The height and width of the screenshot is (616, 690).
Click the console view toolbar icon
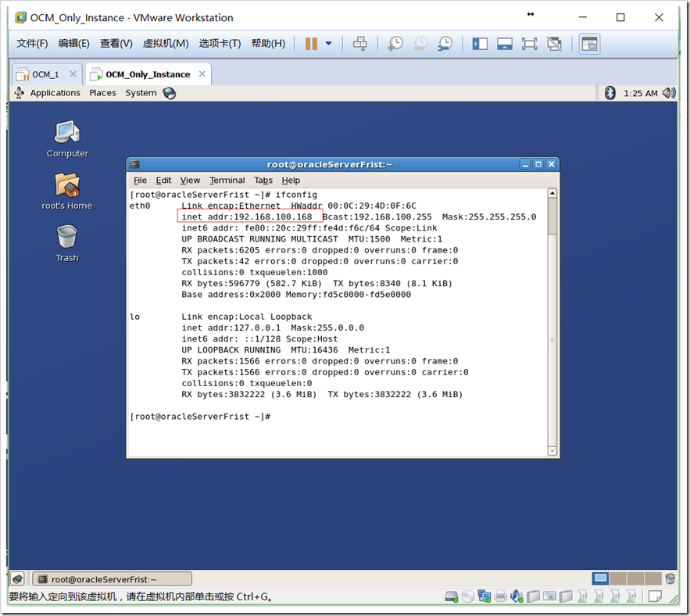coord(589,44)
